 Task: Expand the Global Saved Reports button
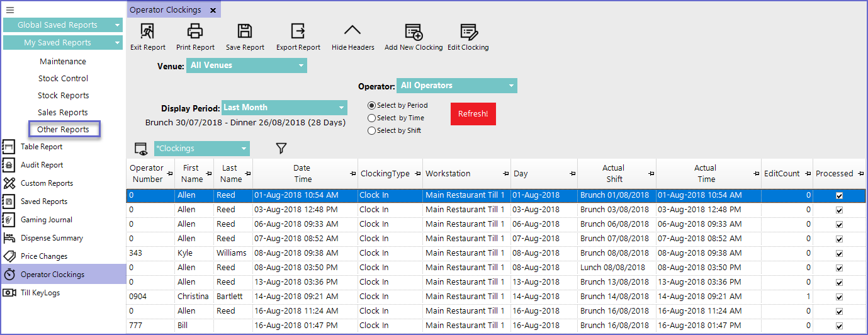pyautogui.click(x=62, y=25)
